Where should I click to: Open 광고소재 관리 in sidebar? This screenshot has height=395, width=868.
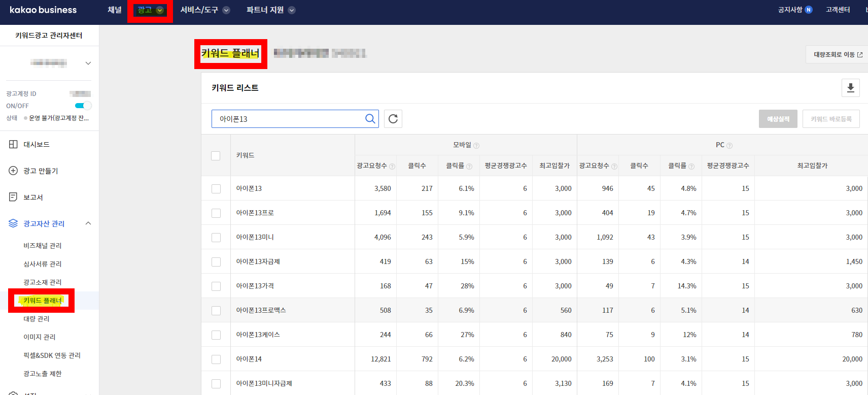click(43, 282)
